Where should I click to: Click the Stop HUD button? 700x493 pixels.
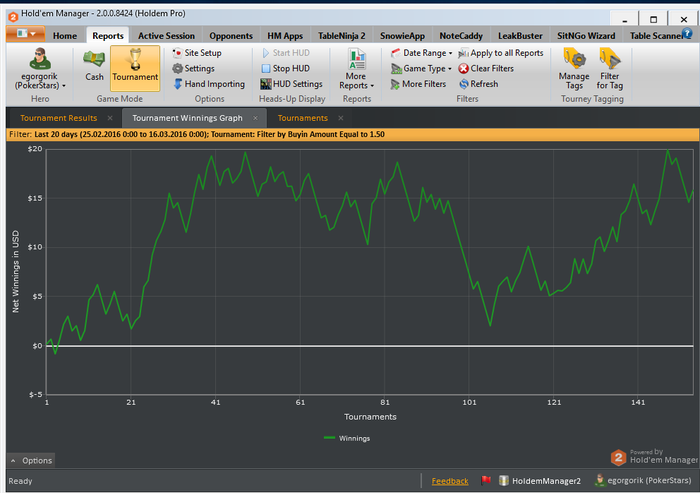tap(286, 68)
